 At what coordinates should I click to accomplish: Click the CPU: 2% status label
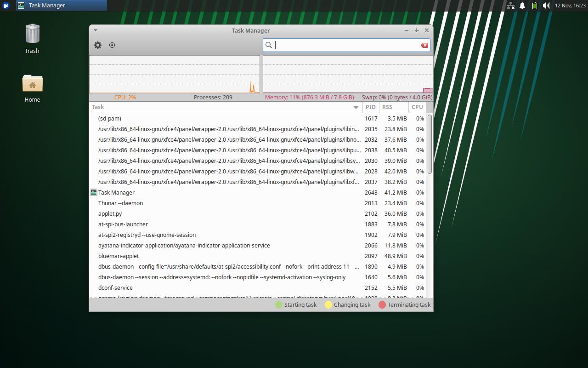coord(125,98)
